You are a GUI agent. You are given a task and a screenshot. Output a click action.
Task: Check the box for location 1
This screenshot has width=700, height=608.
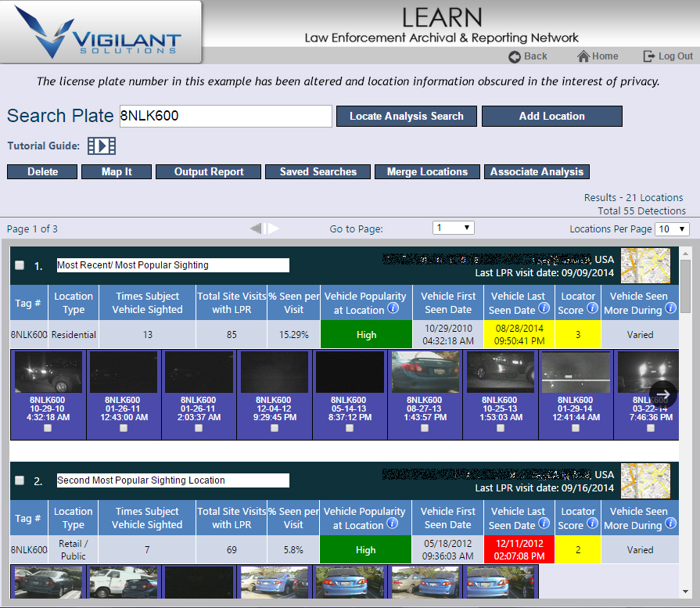(20, 265)
